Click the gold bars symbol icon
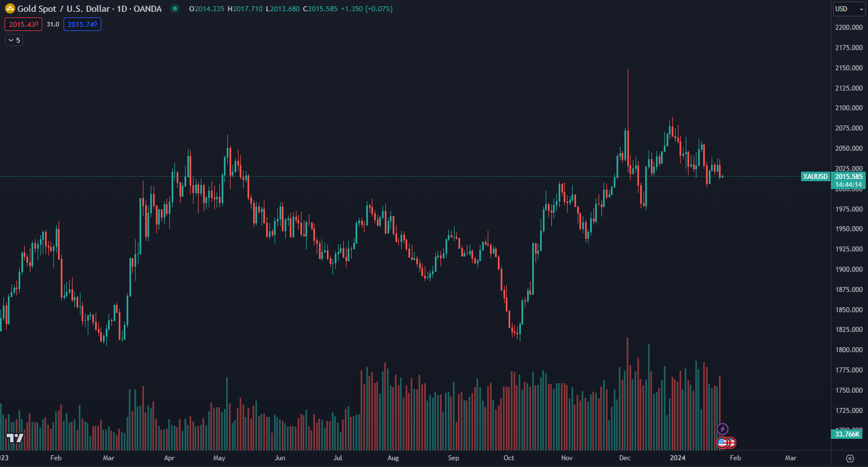This screenshot has width=868, height=467. coord(10,8)
